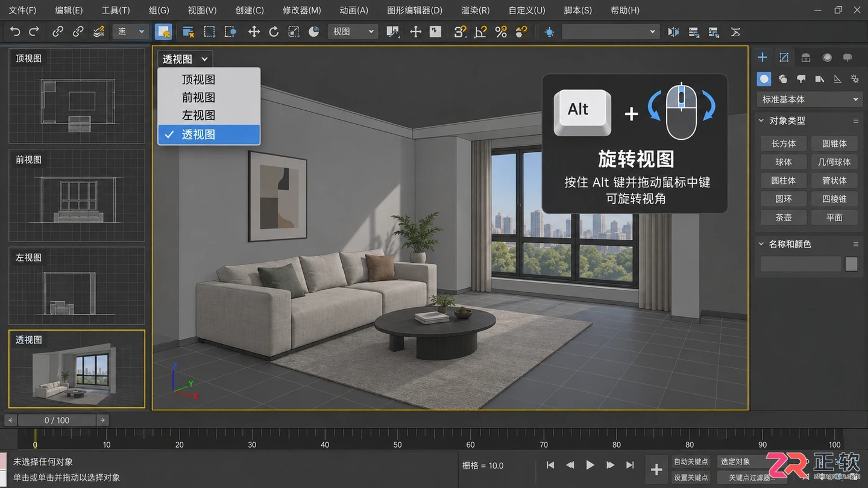
Task: Toggle the 3D Snaps icon
Action: [461, 32]
